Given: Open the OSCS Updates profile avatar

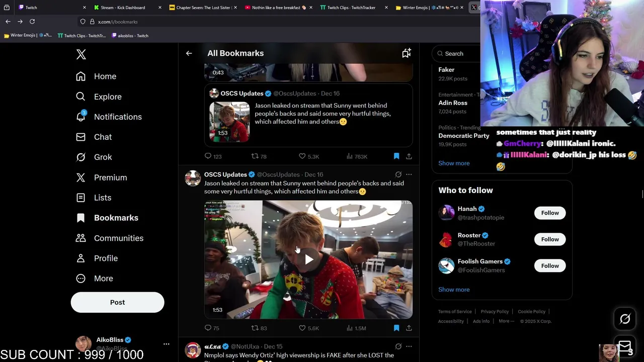Looking at the screenshot, I should pyautogui.click(x=193, y=178).
